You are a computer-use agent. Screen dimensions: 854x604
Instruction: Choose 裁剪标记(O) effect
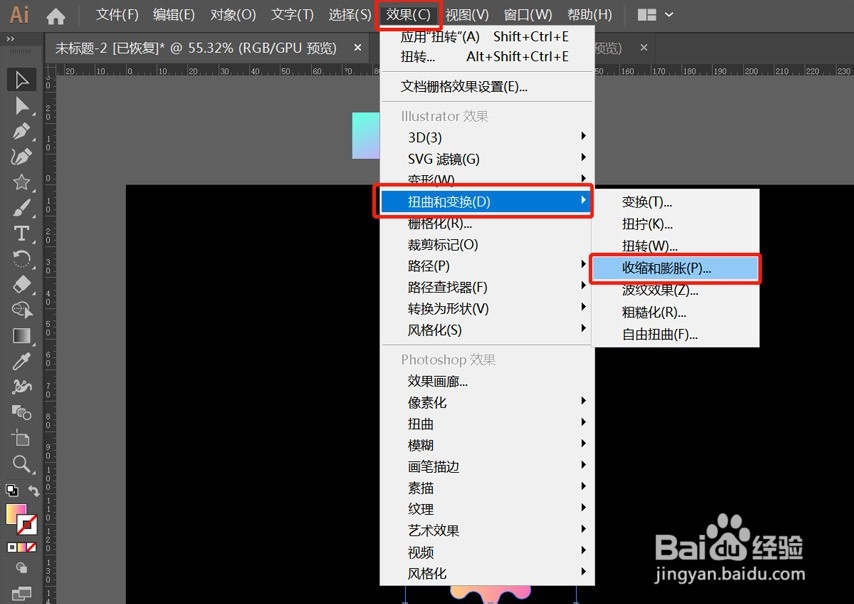click(486, 245)
